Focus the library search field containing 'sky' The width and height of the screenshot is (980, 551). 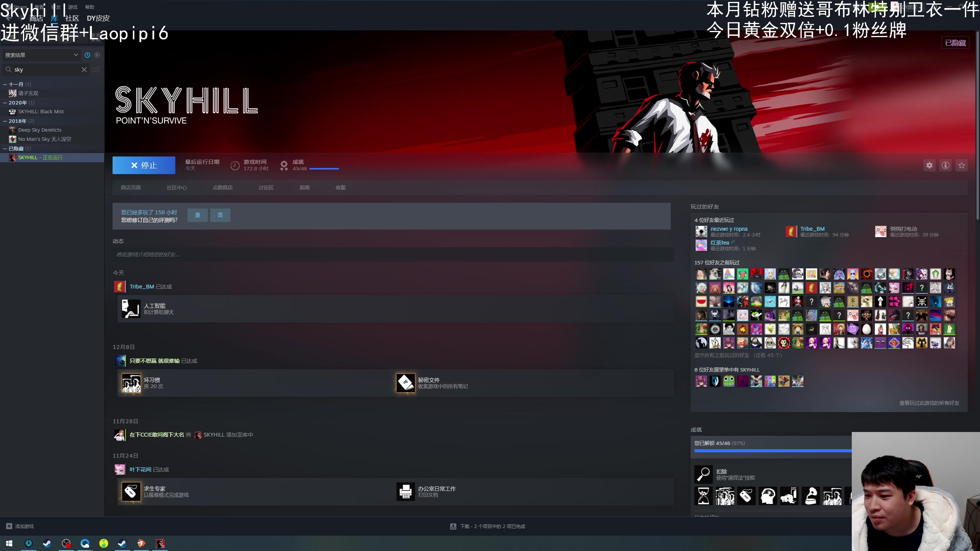[47, 70]
